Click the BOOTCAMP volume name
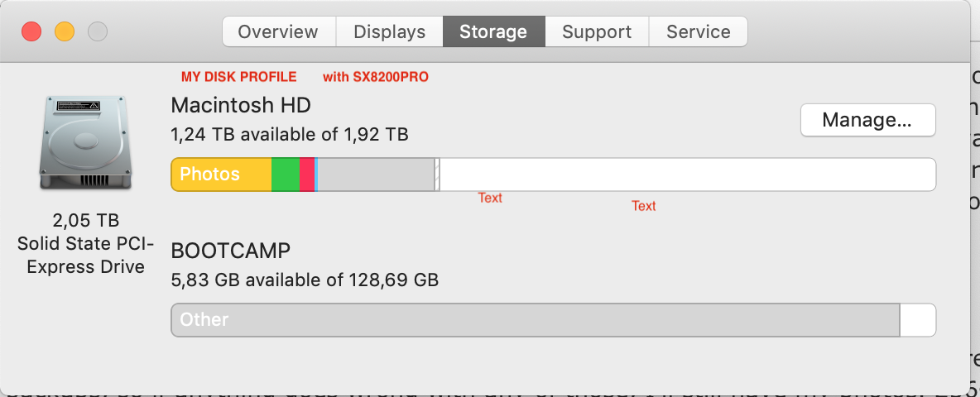Viewport: 980px width, 397px height. click(231, 251)
